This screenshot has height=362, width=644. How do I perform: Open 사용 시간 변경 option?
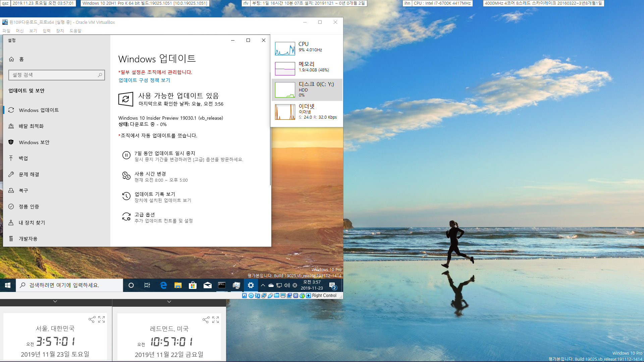point(161,177)
